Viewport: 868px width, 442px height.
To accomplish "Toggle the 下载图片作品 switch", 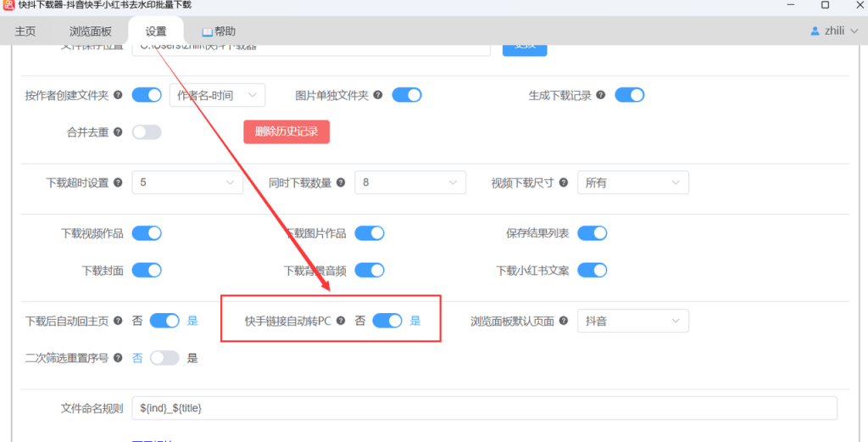I will pyautogui.click(x=370, y=233).
